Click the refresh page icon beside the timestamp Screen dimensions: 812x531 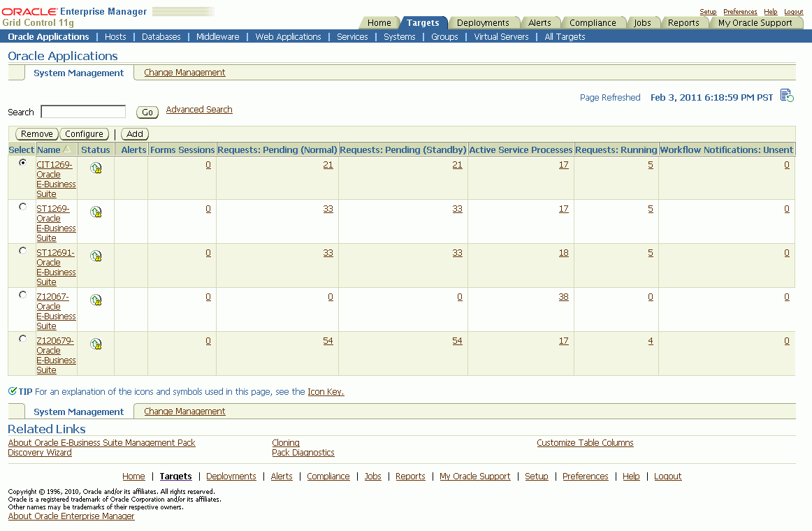tap(787, 96)
